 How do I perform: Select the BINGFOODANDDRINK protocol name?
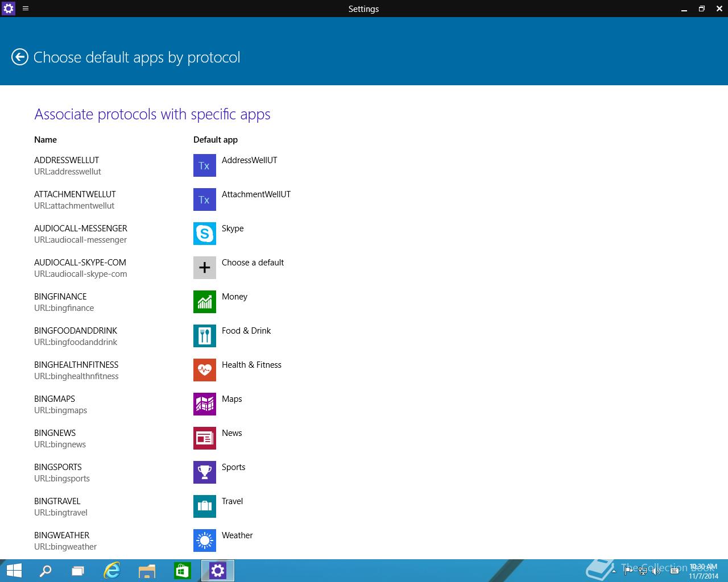click(76, 331)
